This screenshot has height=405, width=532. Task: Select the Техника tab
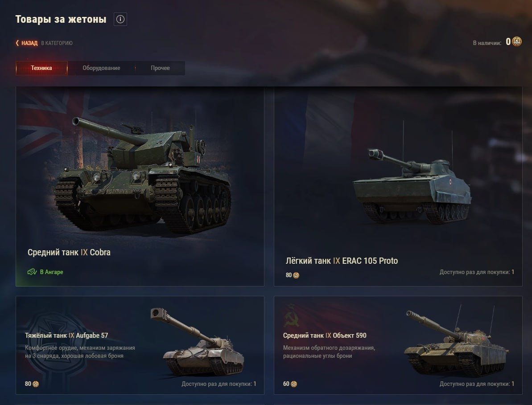click(x=41, y=68)
